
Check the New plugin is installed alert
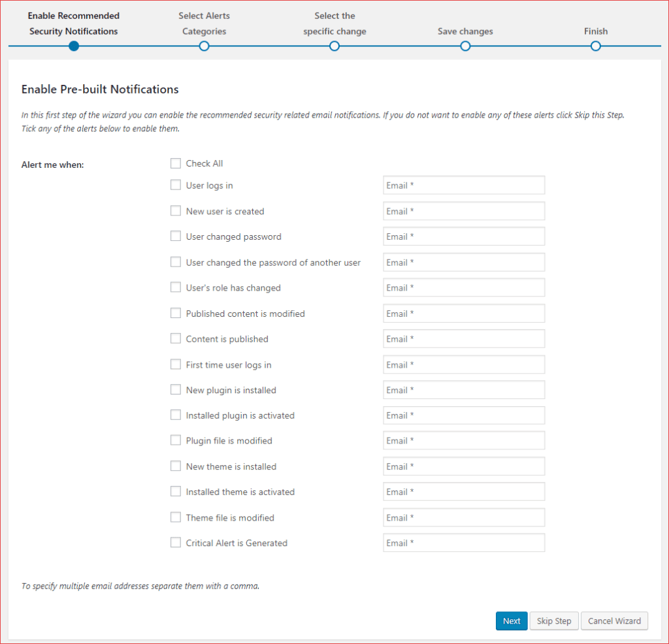175,389
